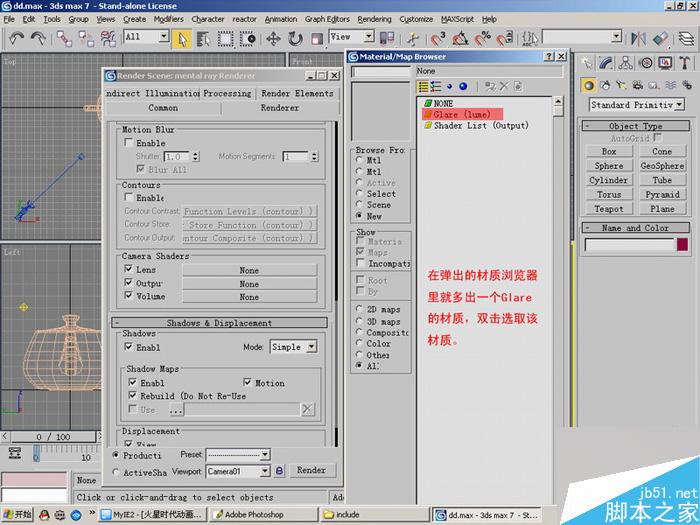Select the Geometry category sphere icon
Screen dimensions: 700x525
(x=589, y=85)
